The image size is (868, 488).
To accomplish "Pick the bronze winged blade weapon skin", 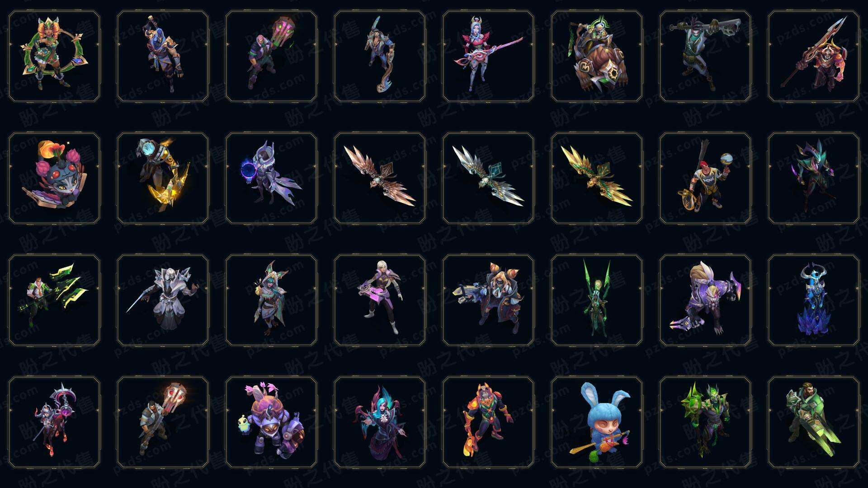I will coord(380,178).
